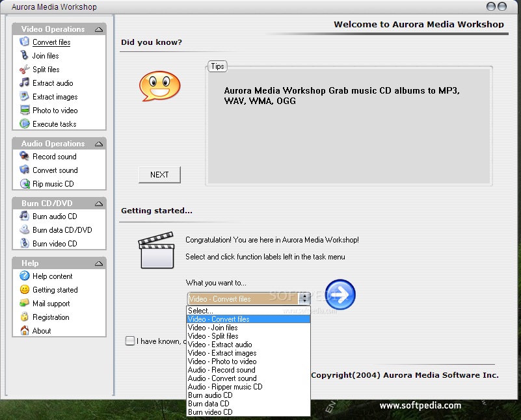Click the Mail support icon
The image size is (521, 420).
(24, 303)
